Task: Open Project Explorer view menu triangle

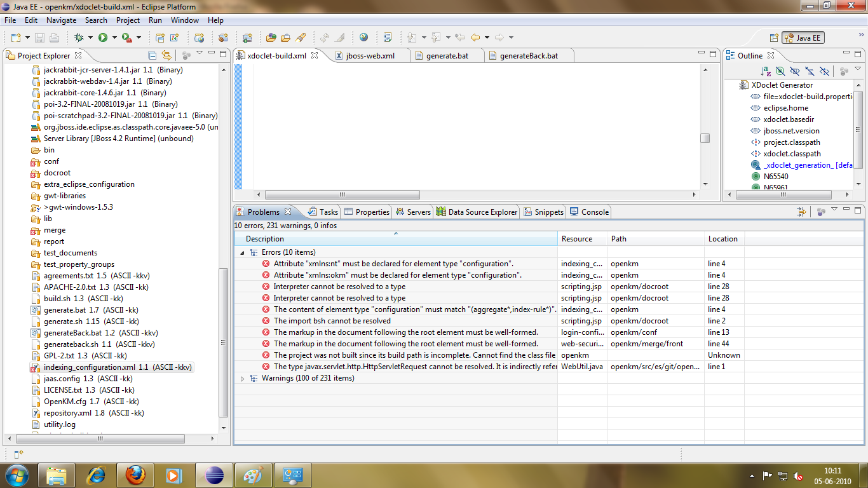Action: tap(200, 54)
